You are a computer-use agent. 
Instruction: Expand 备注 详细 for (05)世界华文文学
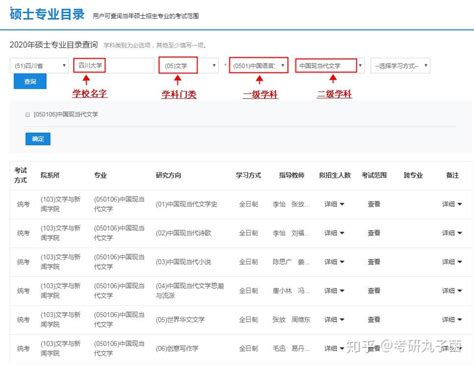click(452, 320)
